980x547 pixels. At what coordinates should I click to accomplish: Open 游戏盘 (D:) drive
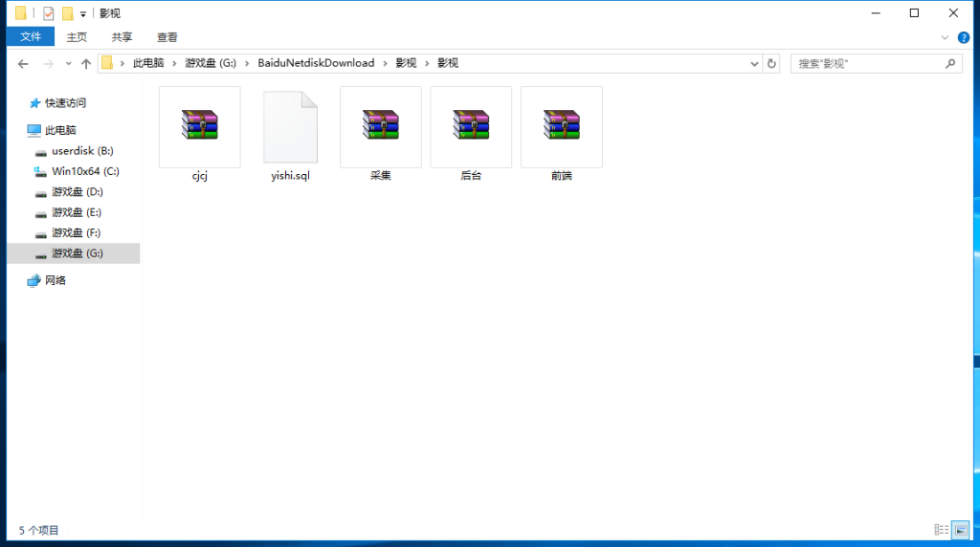78,191
